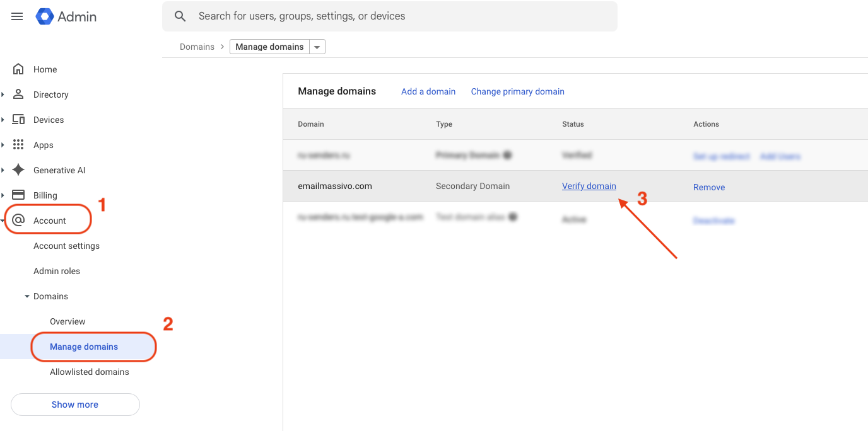Click the search magnifier icon
The height and width of the screenshot is (431, 868).
coord(180,16)
